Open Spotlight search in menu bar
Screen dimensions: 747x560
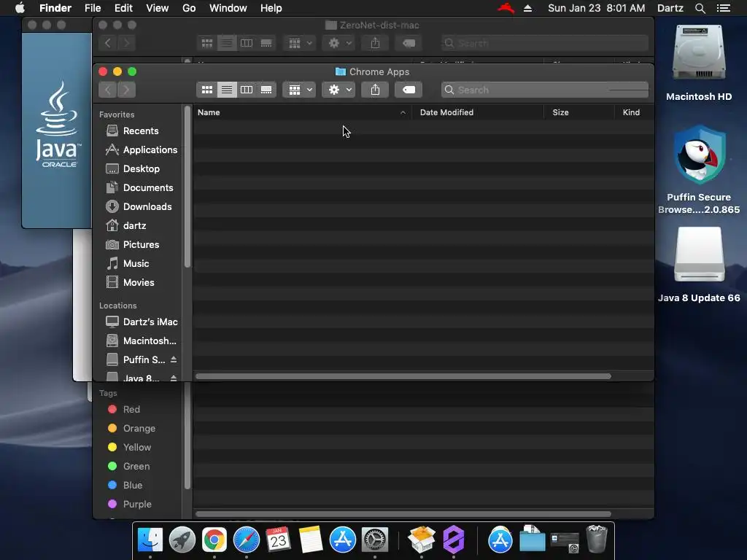point(700,8)
